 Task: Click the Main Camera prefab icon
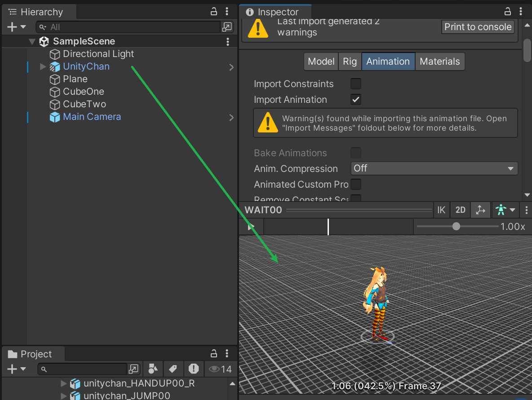(x=55, y=117)
